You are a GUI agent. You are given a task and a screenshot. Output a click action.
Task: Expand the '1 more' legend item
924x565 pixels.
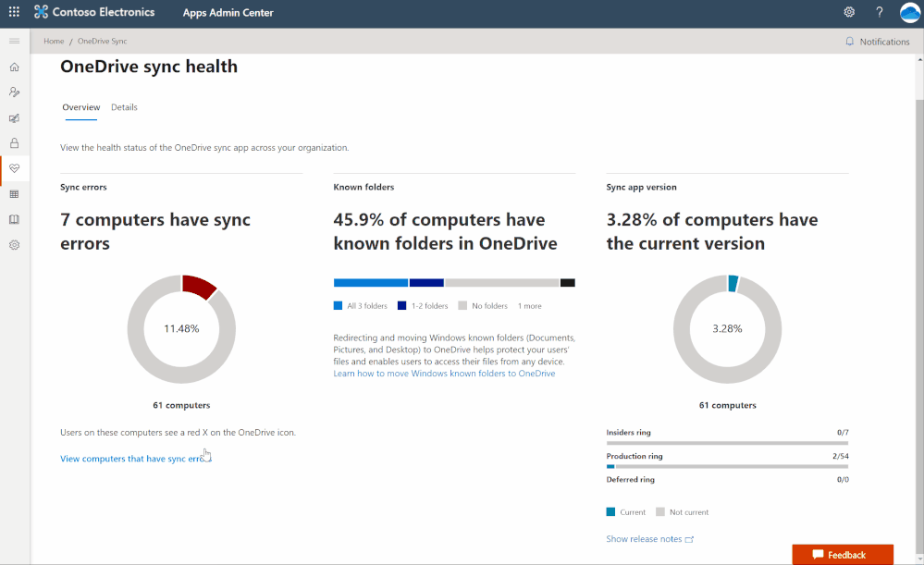[x=530, y=306]
